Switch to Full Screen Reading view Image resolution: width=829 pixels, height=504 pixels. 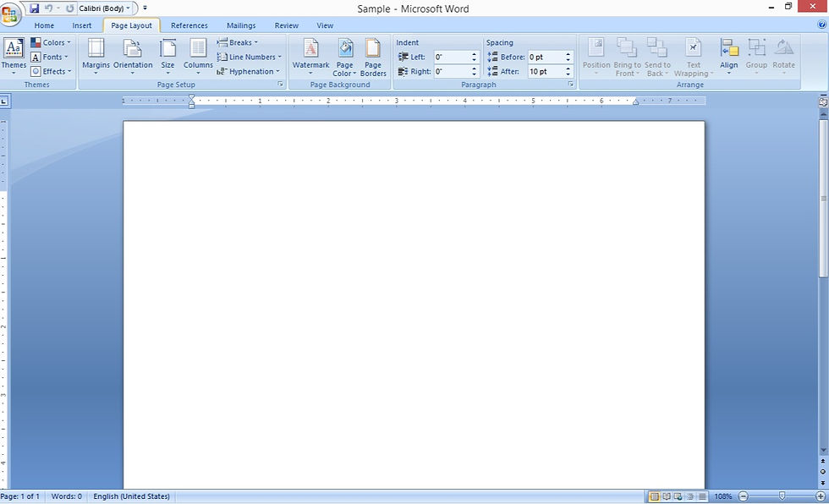(x=667, y=496)
